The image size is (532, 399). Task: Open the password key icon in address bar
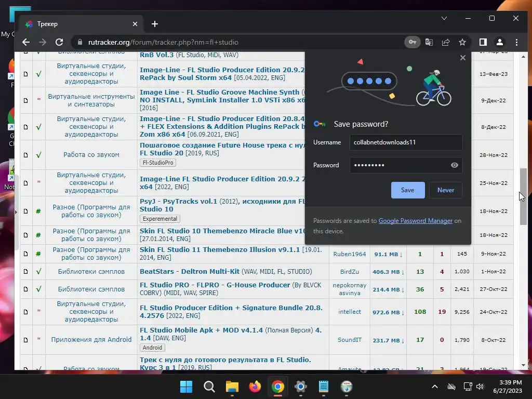click(412, 42)
